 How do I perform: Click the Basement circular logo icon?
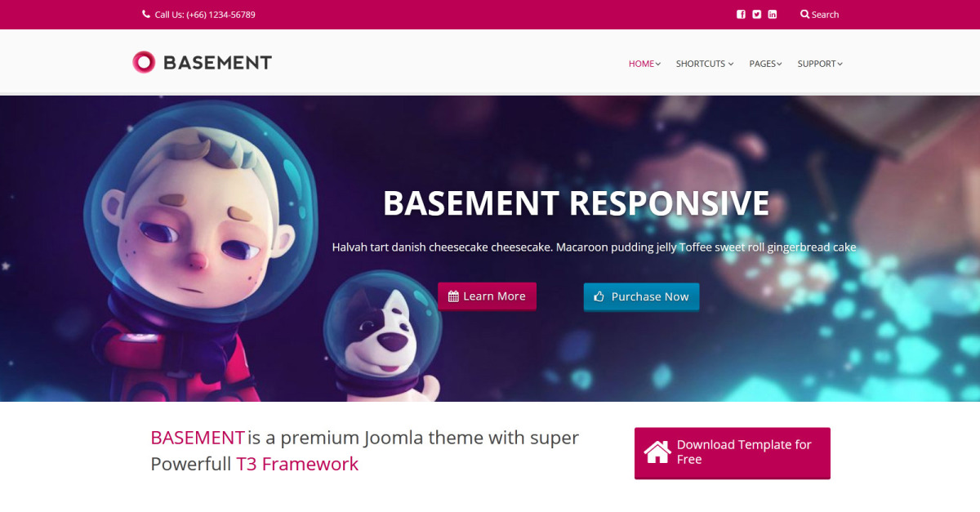click(144, 62)
